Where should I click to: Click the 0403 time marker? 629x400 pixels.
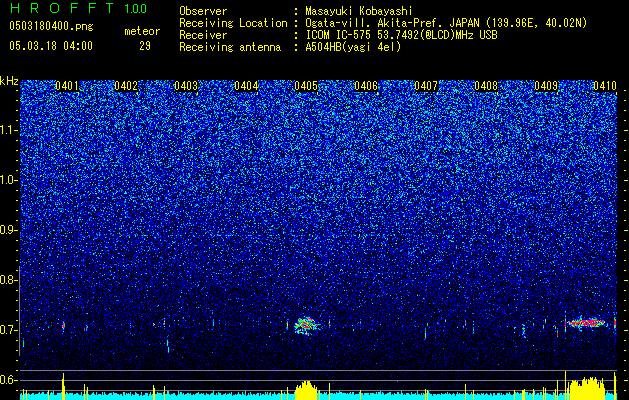pyautogui.click(x=186, y=86)
